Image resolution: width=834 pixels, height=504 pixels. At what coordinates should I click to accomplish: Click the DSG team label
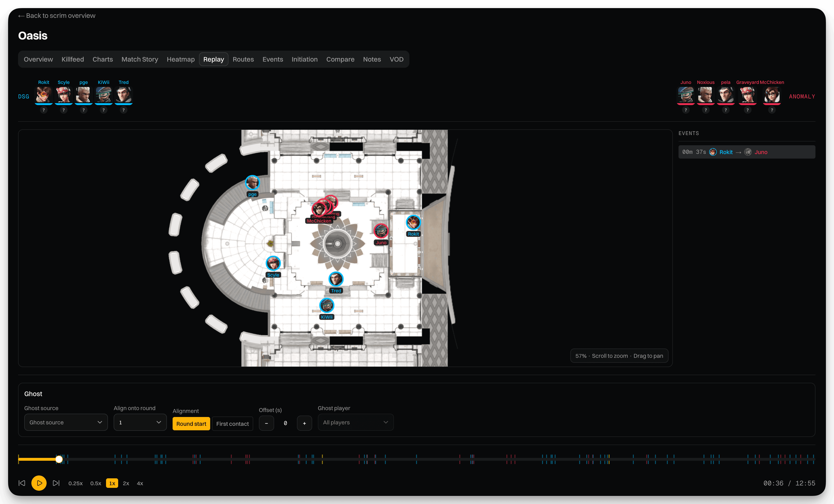point(24,97)
